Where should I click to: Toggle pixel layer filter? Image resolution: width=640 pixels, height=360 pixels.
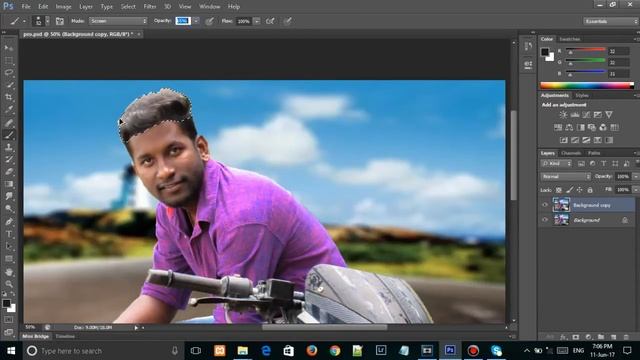(x=581, y=163)
